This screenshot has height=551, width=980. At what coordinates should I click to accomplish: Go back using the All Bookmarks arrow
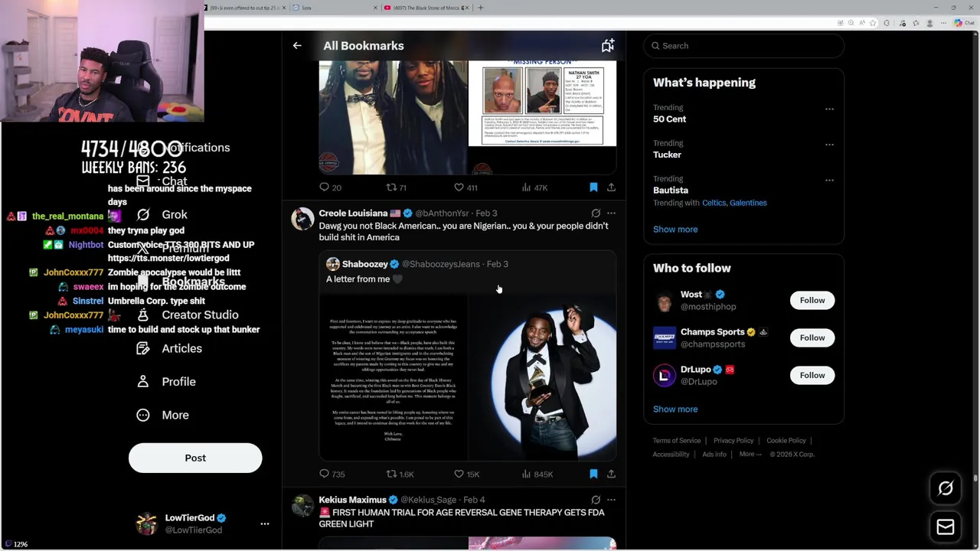[297, 46]
